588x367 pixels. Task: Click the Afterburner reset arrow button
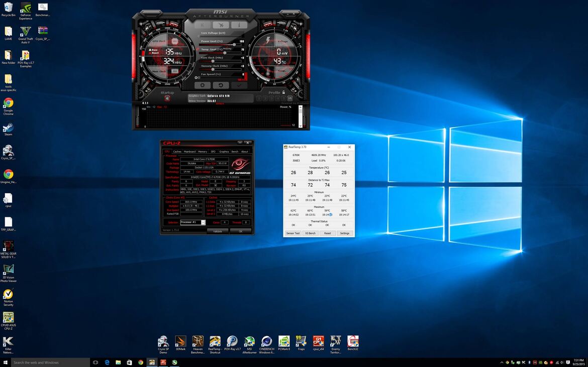point(221,85)
